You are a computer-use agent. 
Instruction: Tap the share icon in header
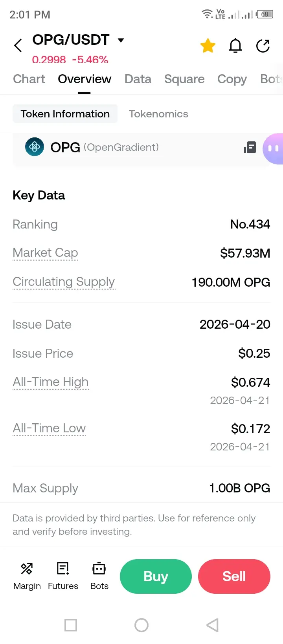click(x=263, y=46)
